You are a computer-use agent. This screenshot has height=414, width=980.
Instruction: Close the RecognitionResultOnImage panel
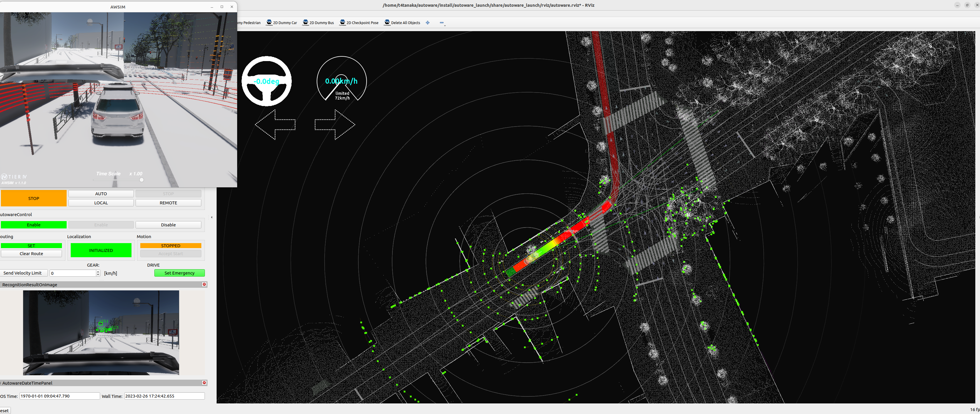(204, 284)
